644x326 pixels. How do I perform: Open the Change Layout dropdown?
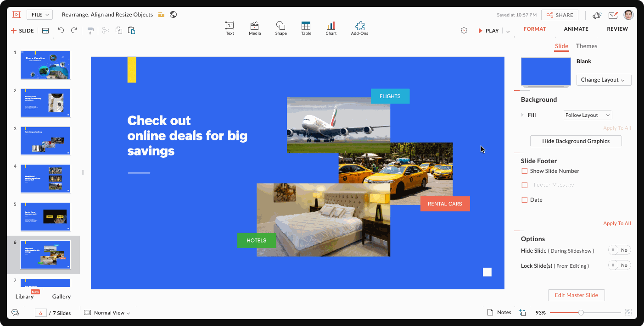pos(604,80)
